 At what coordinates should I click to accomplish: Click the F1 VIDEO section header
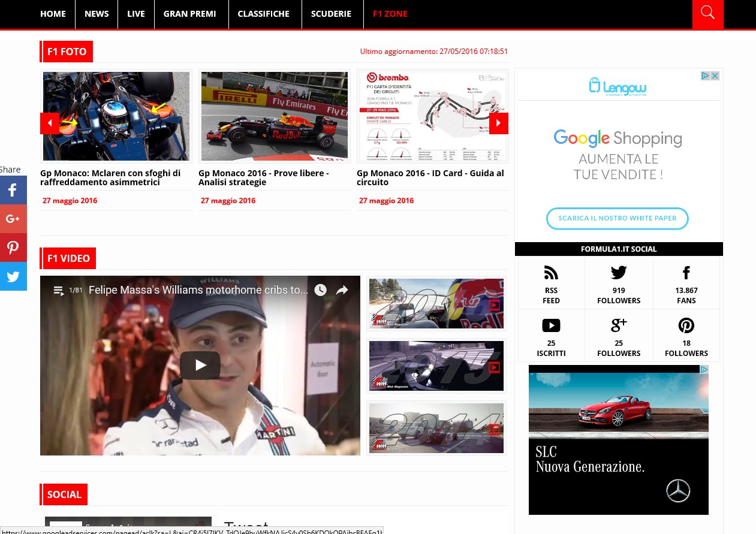[x=68, y=258]
